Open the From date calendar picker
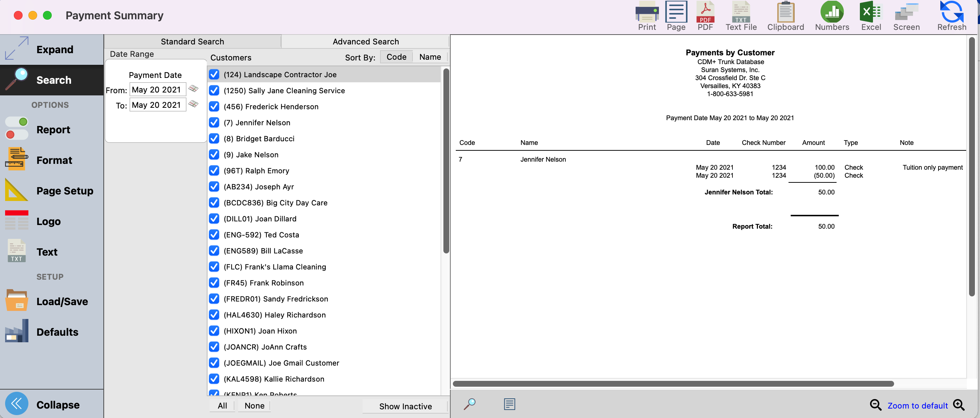The height and width of the screenshot is (418, 980). [194, 89]
